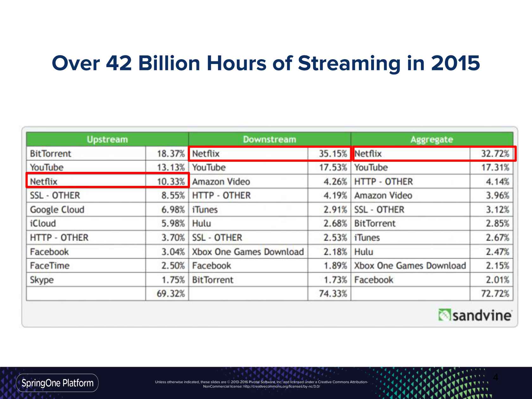The height and width of the screenshot is (399, 532).
Task: Click YouTube in the Aggregate column
Action: tap(371, 167)
